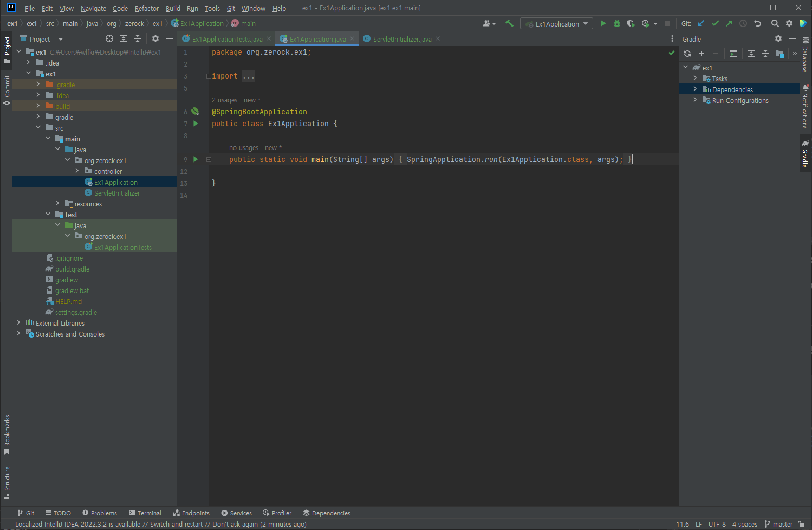812x530 pixels.
Task: Run with coverage icon in toolbar
Action: pos(631,23)
